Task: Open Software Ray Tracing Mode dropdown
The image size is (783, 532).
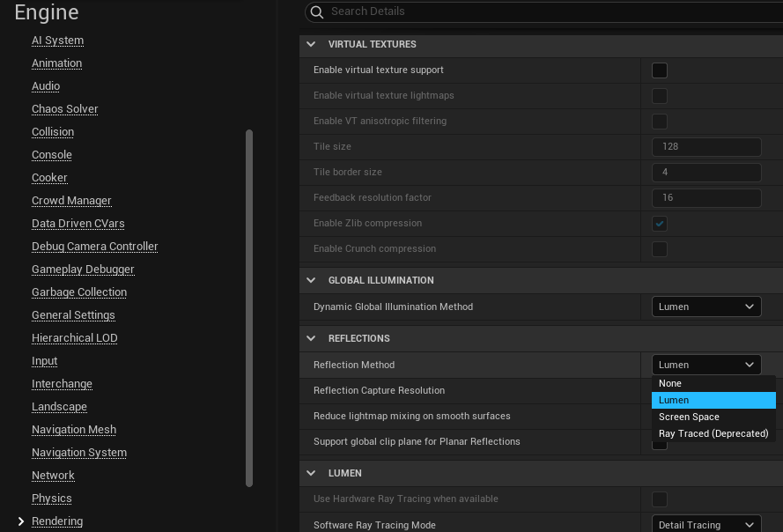Action: [x=706, y=525]
